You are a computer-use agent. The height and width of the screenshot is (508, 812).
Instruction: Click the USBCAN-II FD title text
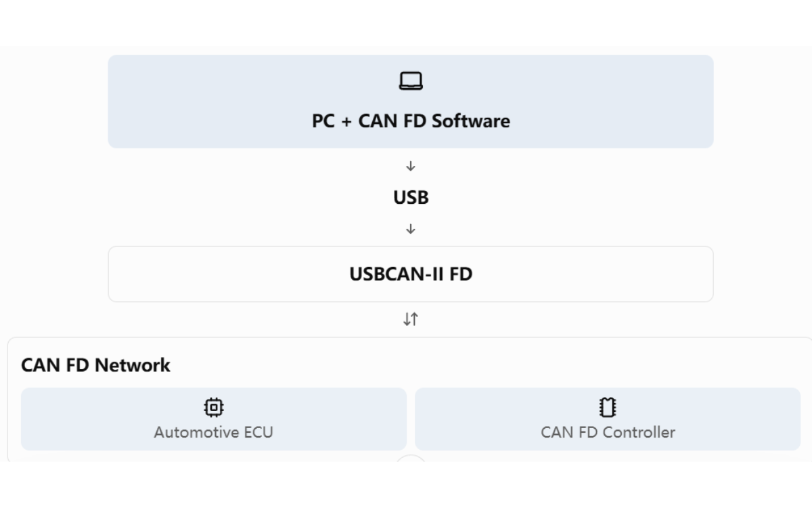click(x=411, y=274)
